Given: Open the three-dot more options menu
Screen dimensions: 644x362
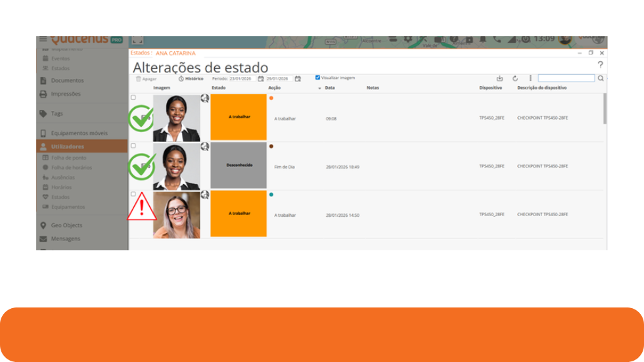Looking at the screenshot, I should pos(530,78).
